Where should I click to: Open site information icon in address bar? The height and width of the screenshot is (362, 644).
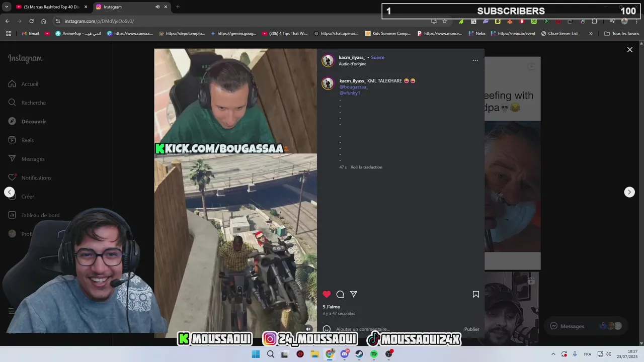tap(58, 21)
